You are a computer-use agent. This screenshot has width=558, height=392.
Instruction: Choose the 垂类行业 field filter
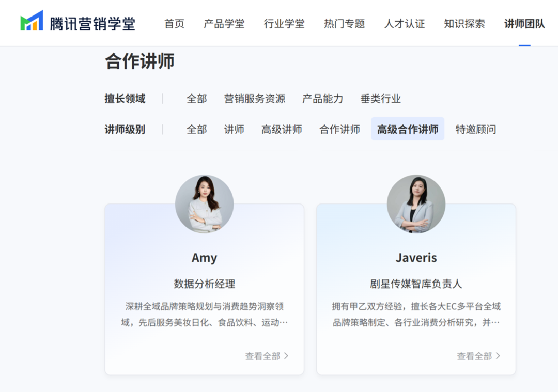coord(381,99)
